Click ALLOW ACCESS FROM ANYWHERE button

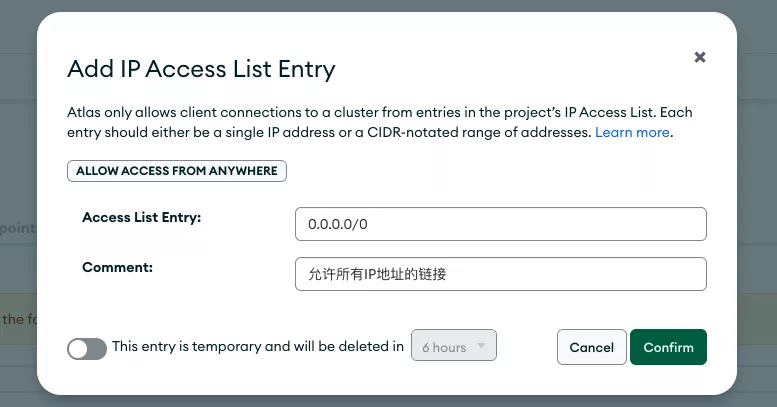coord(177,171)
